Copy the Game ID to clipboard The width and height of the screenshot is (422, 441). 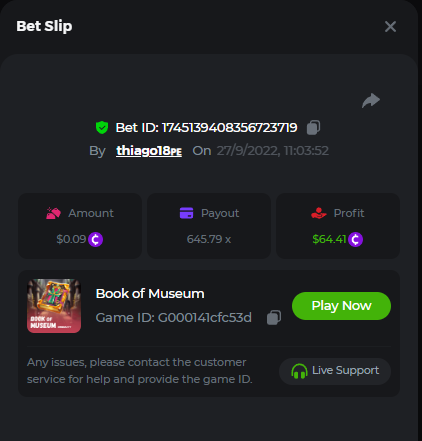[x=274, y=317]
